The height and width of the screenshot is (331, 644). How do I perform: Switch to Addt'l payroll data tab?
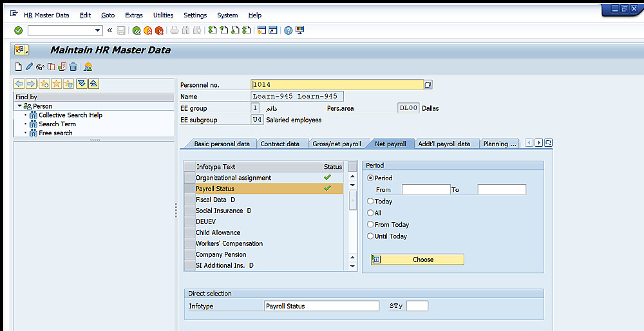[x=444, y=144]
